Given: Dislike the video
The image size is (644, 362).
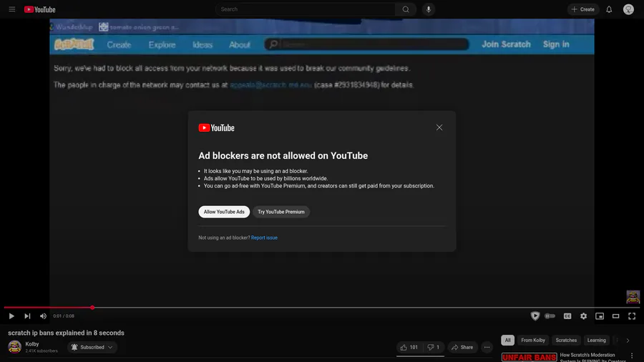Looking at the screenshot, I should click(x=434, y=347).
